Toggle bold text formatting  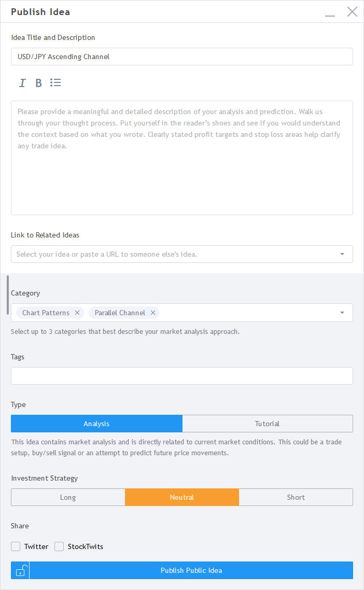(38, 83)
